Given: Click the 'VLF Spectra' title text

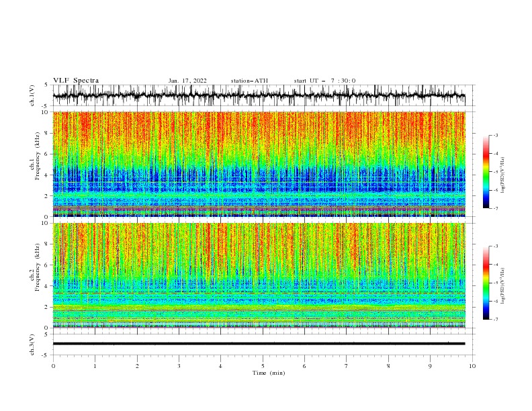Looking at the screenshot, I should [x=76, y=81].
